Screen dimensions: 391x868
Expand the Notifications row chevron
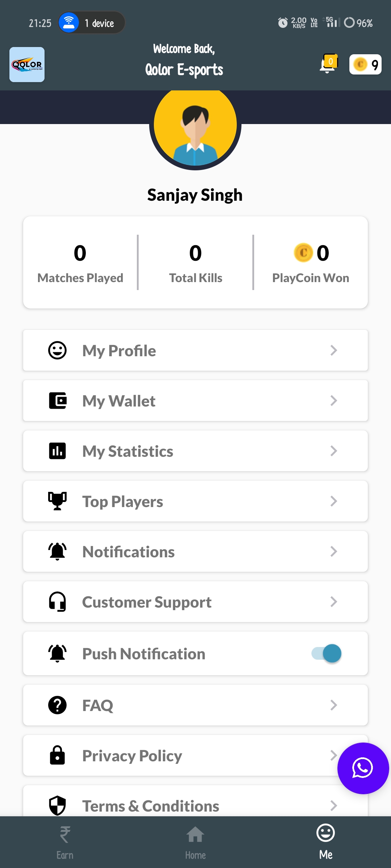pyautogui.click(x=334, y=552)
